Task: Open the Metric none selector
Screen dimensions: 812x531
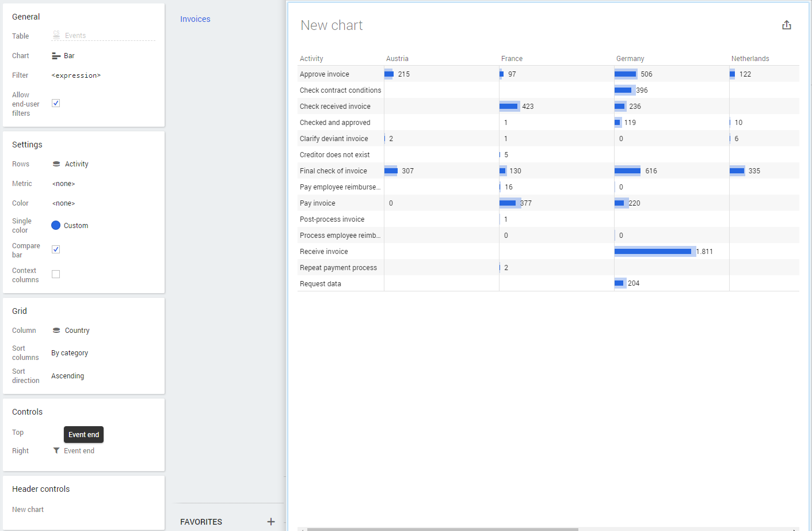Action: point(63,184)
